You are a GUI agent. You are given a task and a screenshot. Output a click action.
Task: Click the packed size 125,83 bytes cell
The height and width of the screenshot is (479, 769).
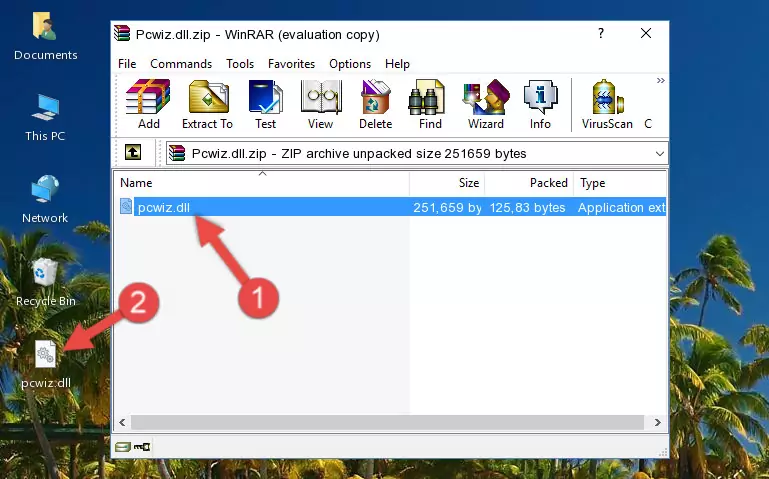[x=527, y=207]
